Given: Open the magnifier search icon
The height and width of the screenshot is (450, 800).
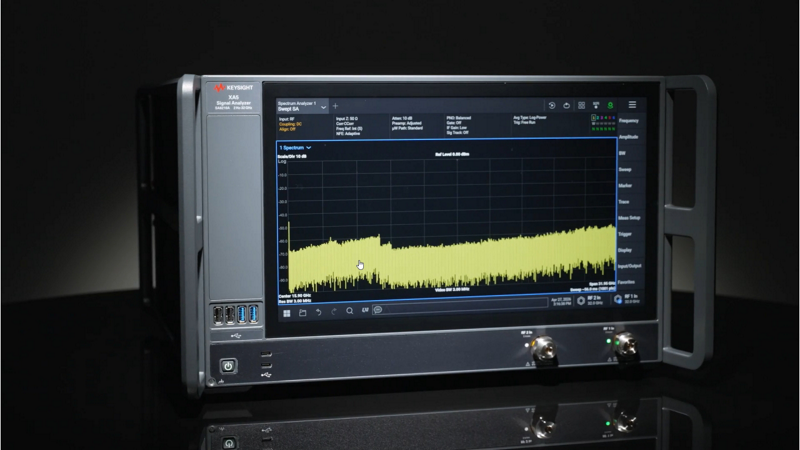Looking at the screenshot, I should [349, 311].
